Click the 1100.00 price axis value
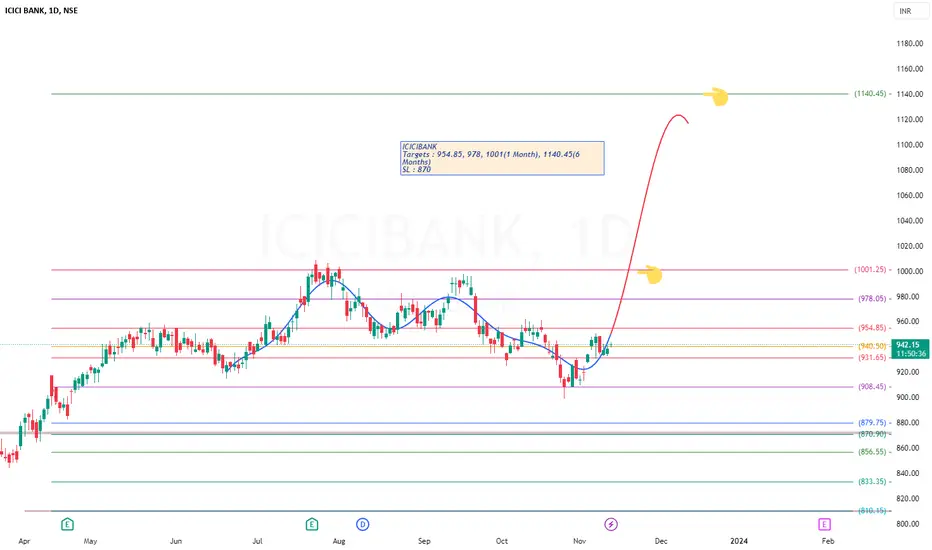 pos(909,144)
